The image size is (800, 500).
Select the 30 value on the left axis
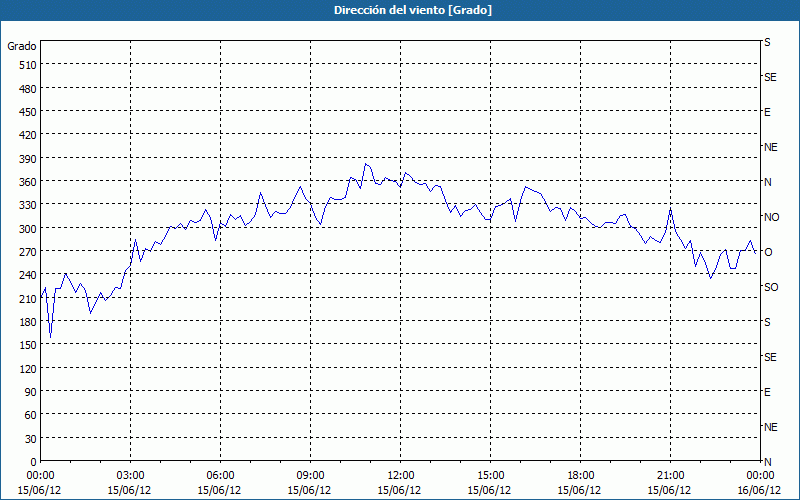point(31,439)
